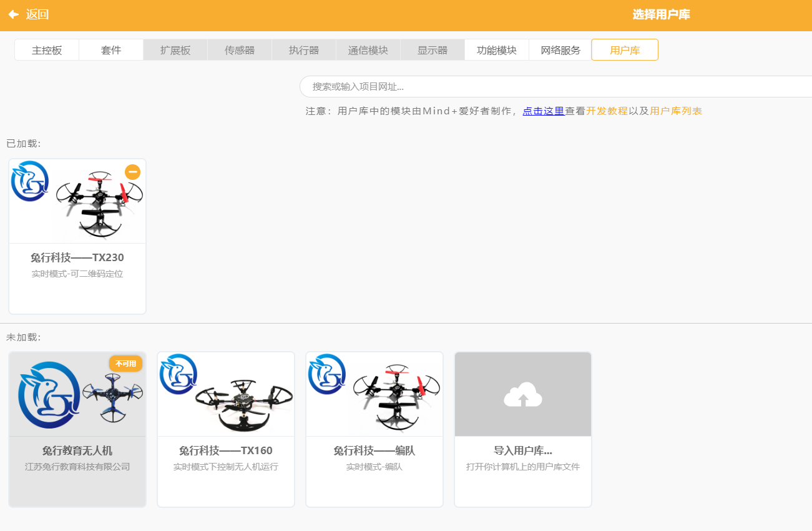Click the 已加载: section label
The height and width of the screenshot is (531, 812).
pyautogui.click(x=24, y=144)
